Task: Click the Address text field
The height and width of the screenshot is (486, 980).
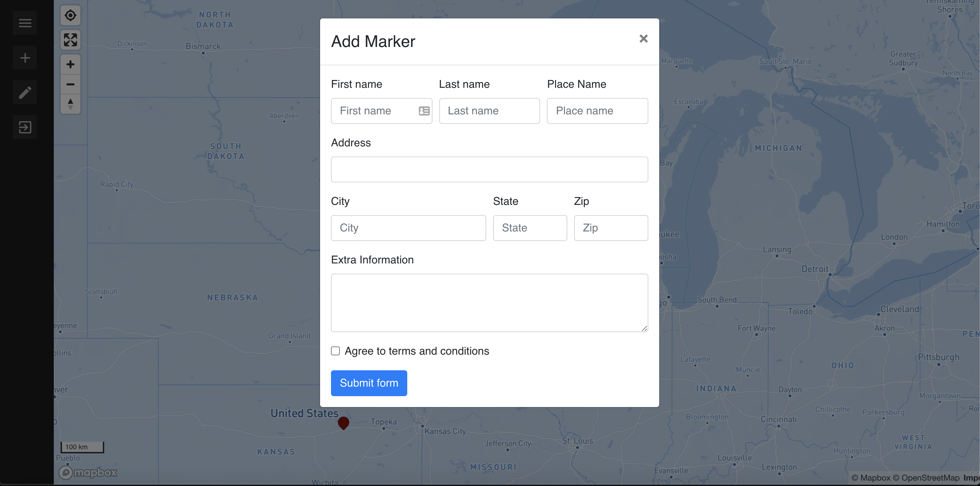Action: [x=489, y=169]
